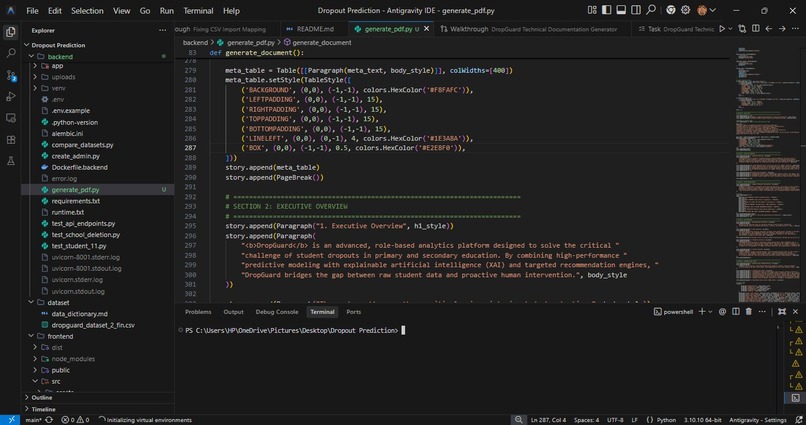
Task: Open the browser Chrome icon in title bar
Action: pyautogui.click(x=670, y=10)
